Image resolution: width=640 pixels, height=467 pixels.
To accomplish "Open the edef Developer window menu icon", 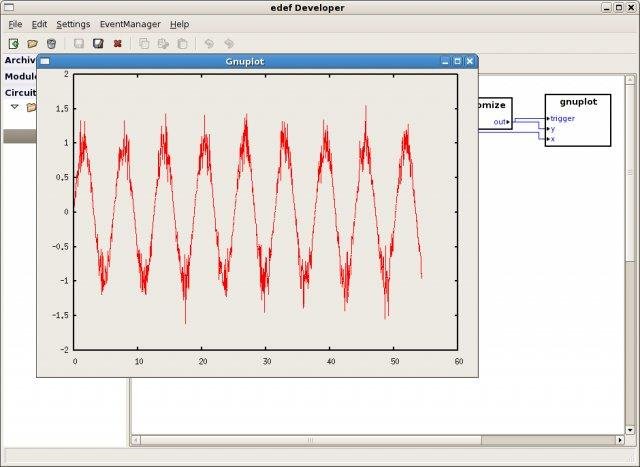I will tap(8, 7).
